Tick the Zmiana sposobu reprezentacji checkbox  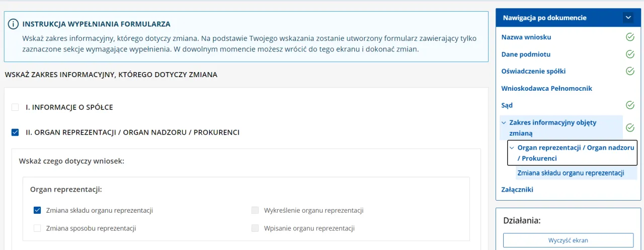[x=37, y=228]
